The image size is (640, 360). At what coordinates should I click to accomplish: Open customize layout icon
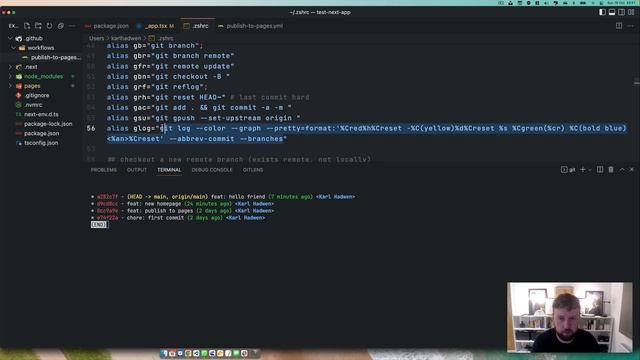click(631, 12)
